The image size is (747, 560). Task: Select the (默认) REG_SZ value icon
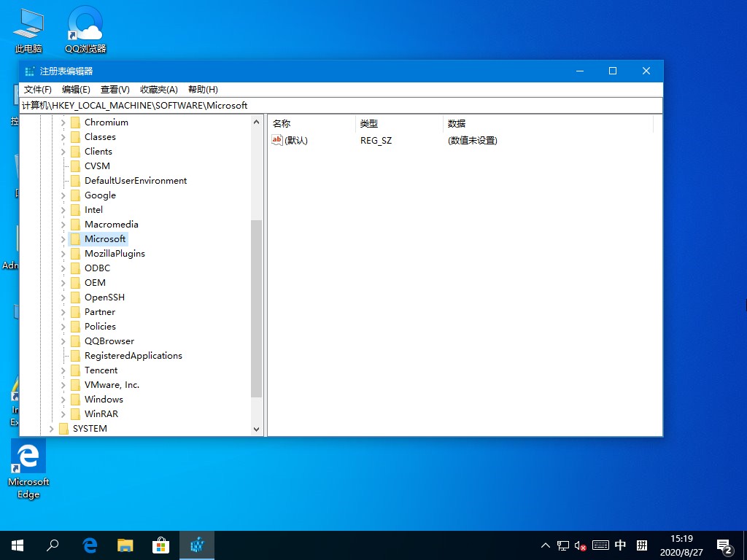point(277,140)
